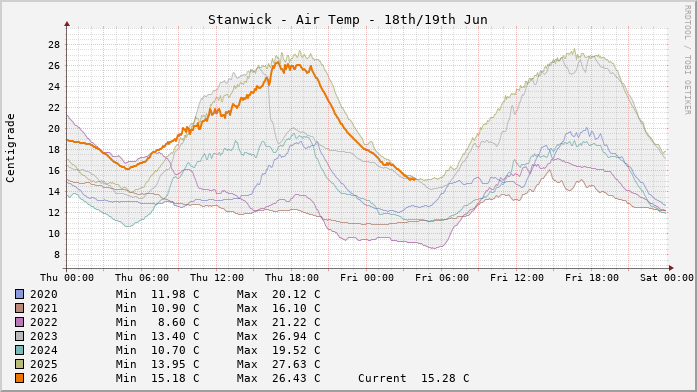Click the 26 value on the y-axis
The image size is (697, 392).
[54, 65]
